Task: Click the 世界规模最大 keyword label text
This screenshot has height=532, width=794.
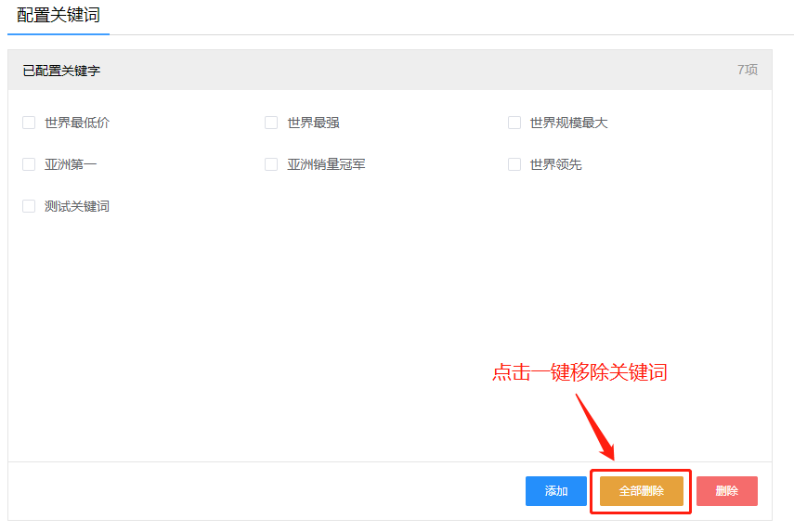Action: [568, 123]
